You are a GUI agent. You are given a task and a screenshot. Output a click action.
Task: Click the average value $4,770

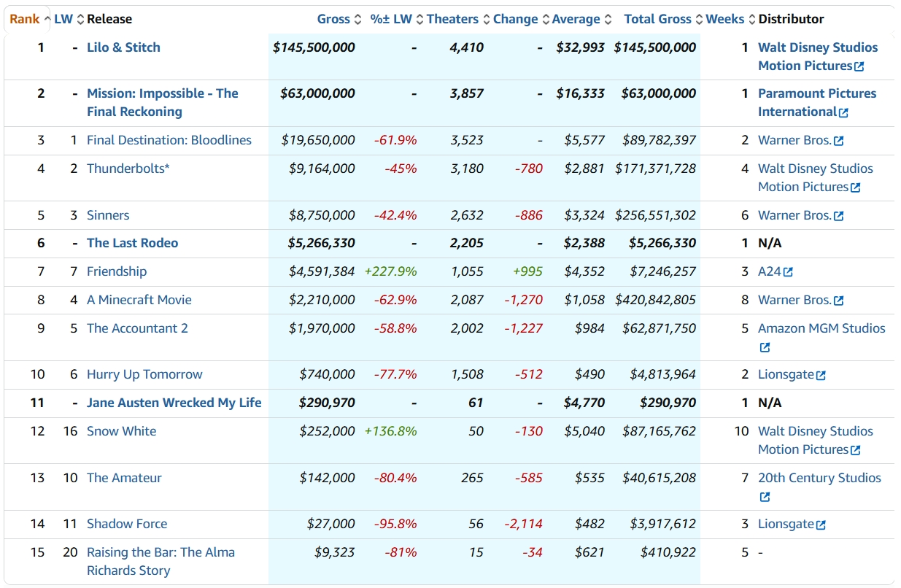(x=584, y=403)
